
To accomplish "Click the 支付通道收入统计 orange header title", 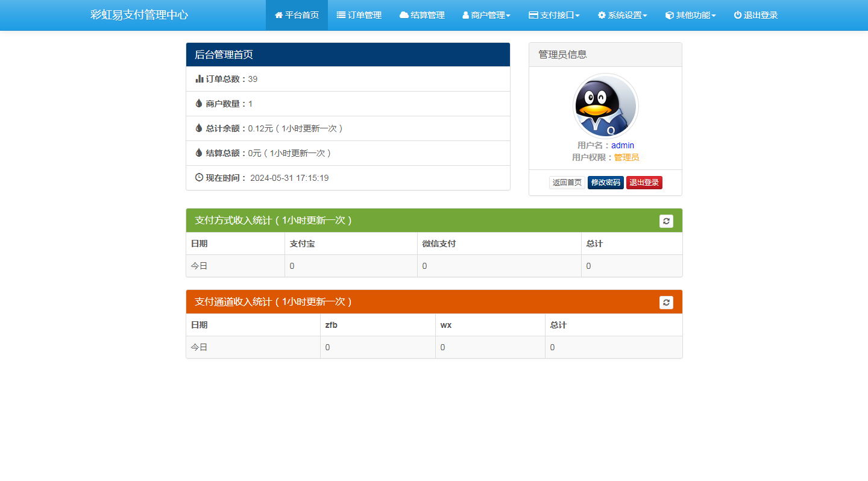I will tap(273, 302).
